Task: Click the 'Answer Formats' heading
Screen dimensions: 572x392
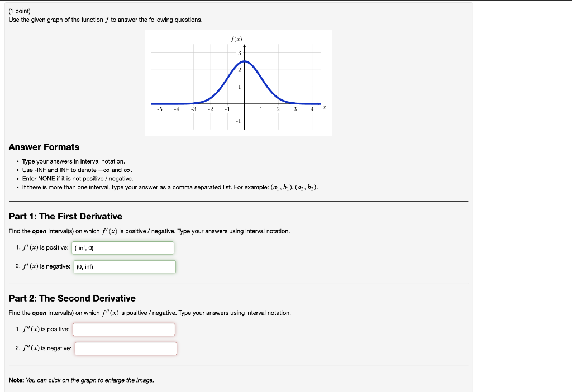Action: tap(44, 147)
